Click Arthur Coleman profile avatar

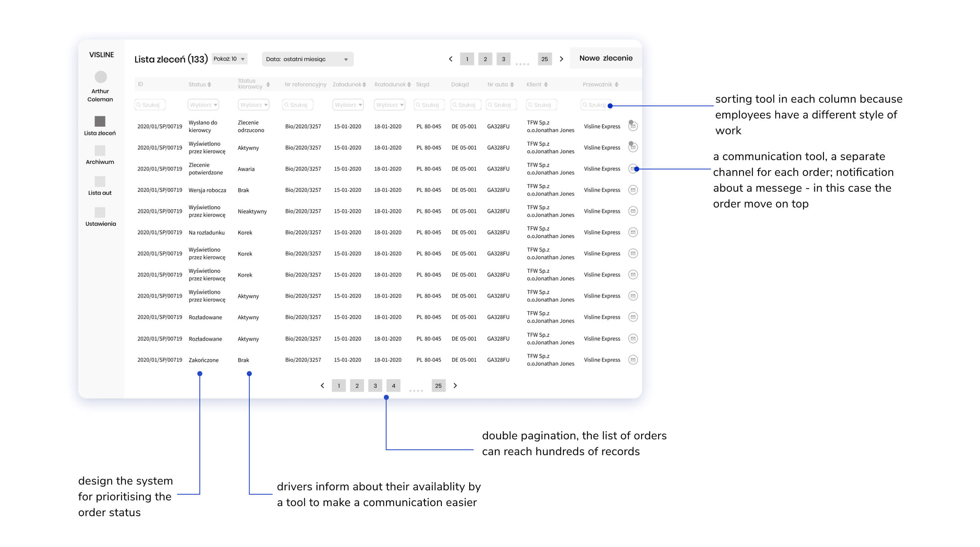tap(100, 77)
